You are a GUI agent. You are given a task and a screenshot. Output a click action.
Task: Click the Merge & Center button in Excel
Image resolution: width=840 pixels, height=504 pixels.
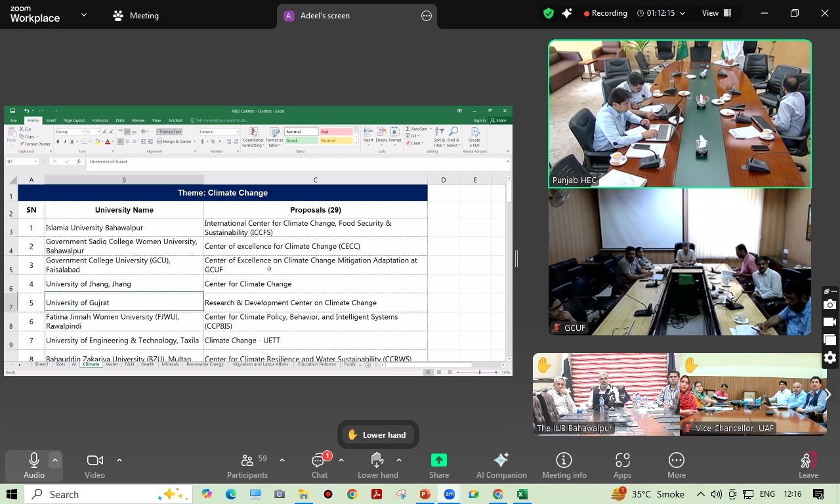tap(175, 142)
